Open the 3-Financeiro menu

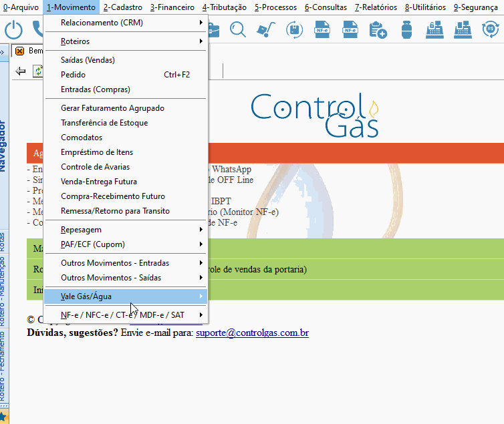(x=172, y=7)
